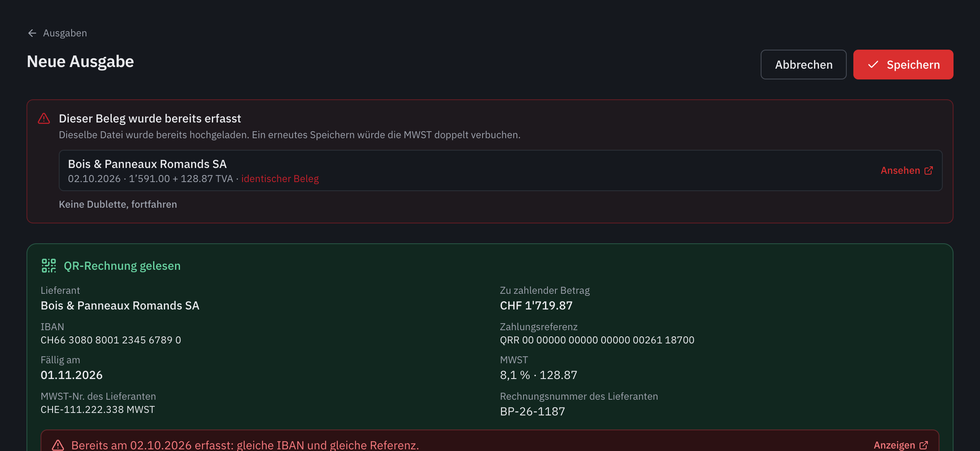
Task: Click the invoice number BP-26-1187
Action: pyautogui.click(x=532, y=411)
